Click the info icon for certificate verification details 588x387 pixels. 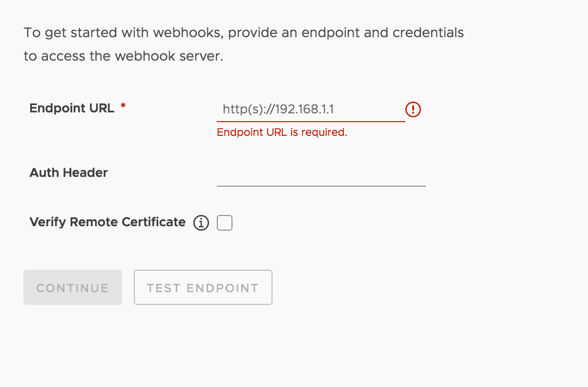pos(201,222)
